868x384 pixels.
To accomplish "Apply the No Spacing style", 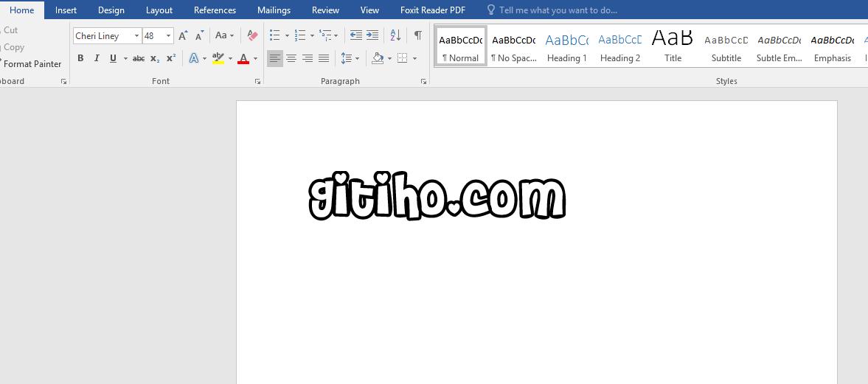I will coord(514,46).
